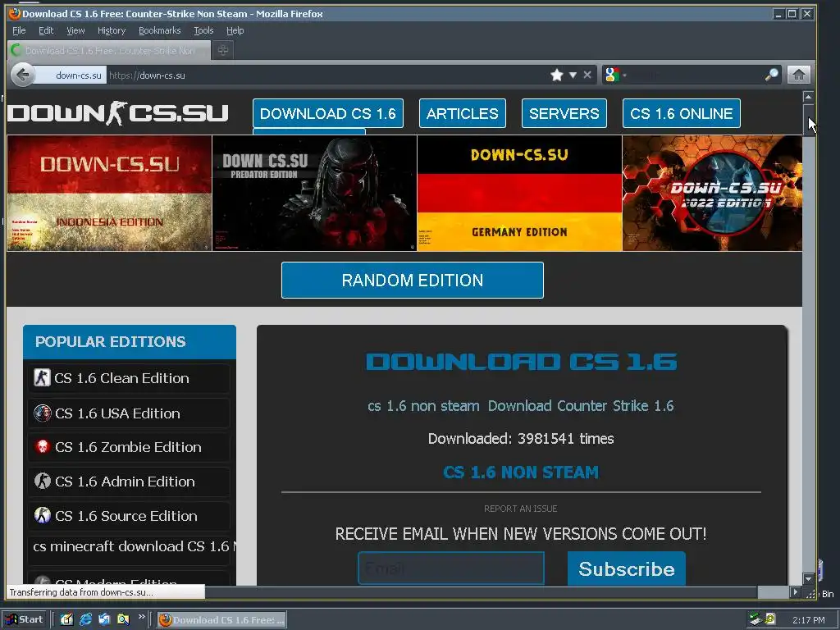840x630 pixels.
Task: Expand the quick launch overflow chevron
Action: click(141, 617)
